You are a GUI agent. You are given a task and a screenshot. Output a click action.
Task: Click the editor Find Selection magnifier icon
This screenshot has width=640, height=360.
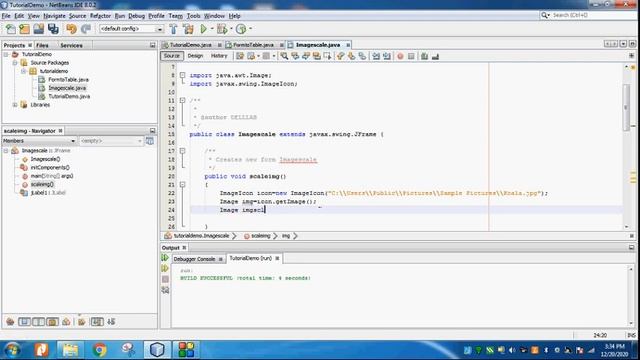tap(284, 56)
